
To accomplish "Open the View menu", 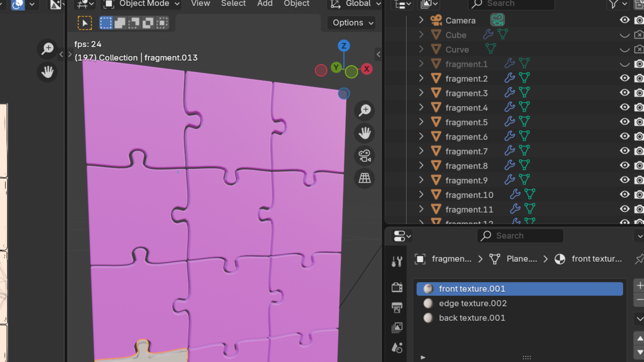I will point(200,4).
